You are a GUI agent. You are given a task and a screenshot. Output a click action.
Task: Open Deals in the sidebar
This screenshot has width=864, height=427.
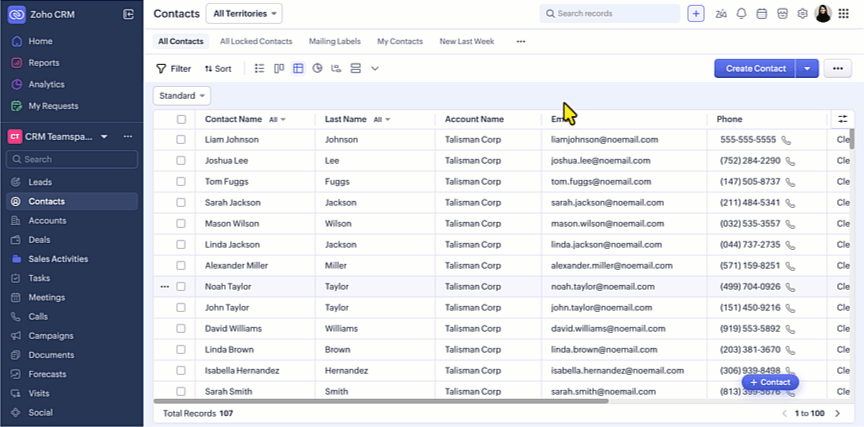40,240
